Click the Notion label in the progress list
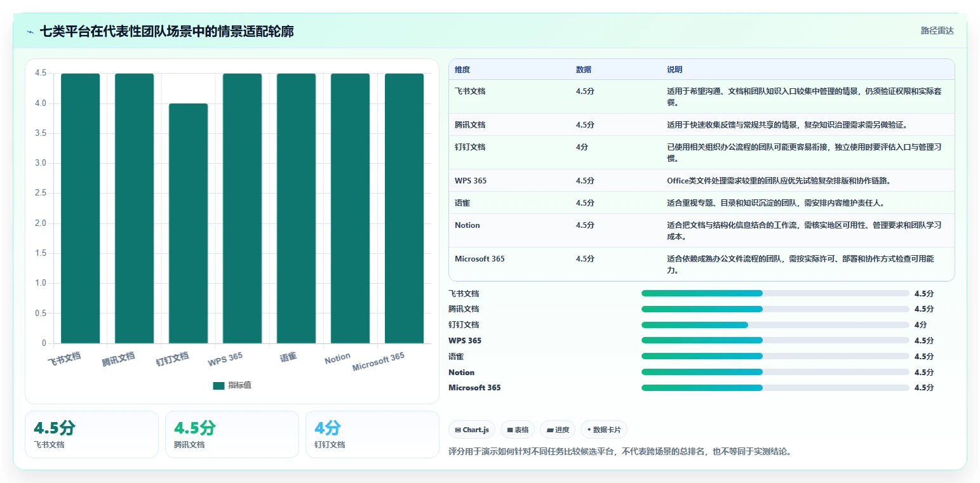This screenshot has width=980, height=483. tap(461, 373)
